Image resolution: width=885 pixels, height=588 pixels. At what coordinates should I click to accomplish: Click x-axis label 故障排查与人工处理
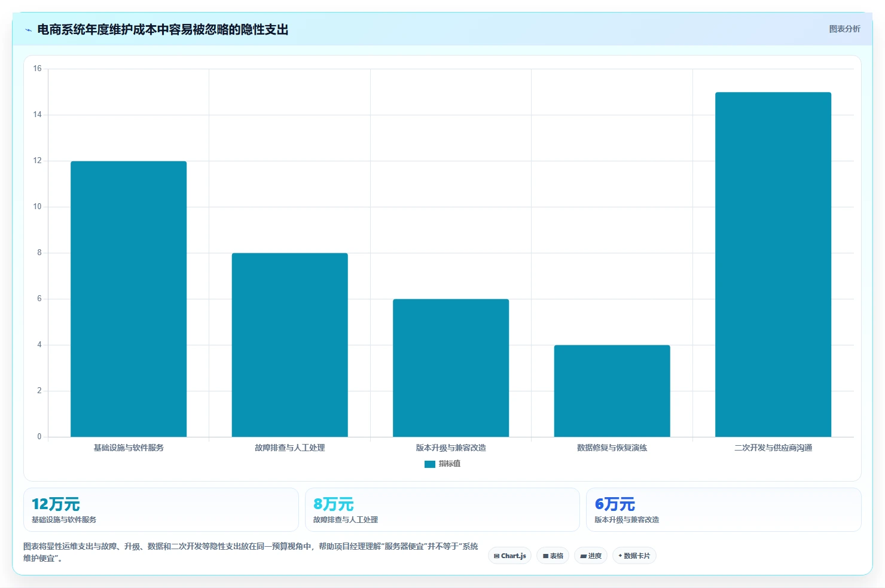point(290,448)
